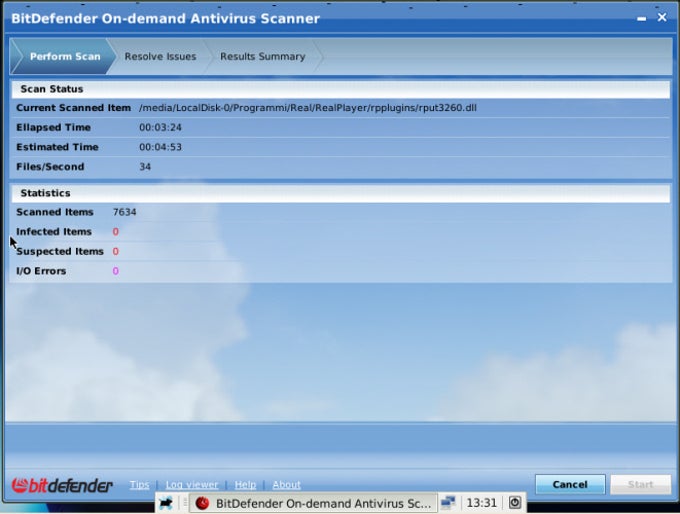
Task: Click the Scan Status section header
Action: [340, 89]
